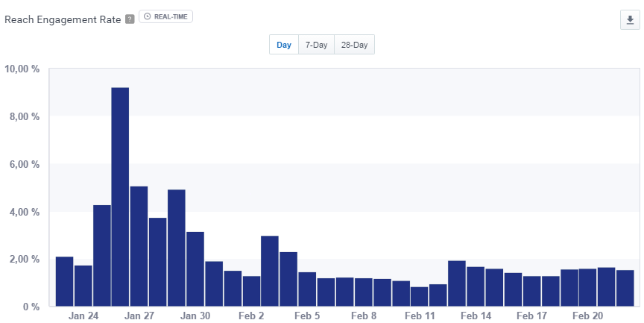
Task: Switch to the 7-Day view tab
Action: point(316,45)
